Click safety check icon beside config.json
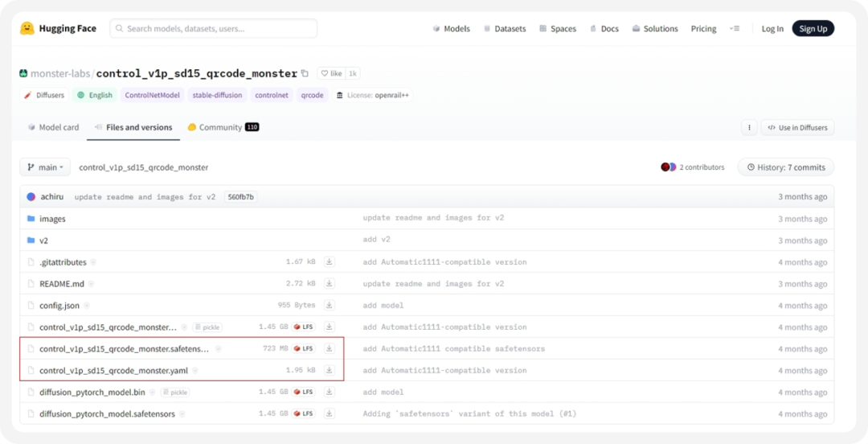 86,306
